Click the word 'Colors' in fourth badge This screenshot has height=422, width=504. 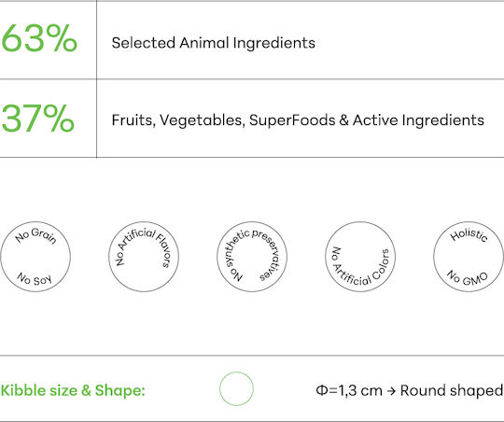tap(381, 266)
